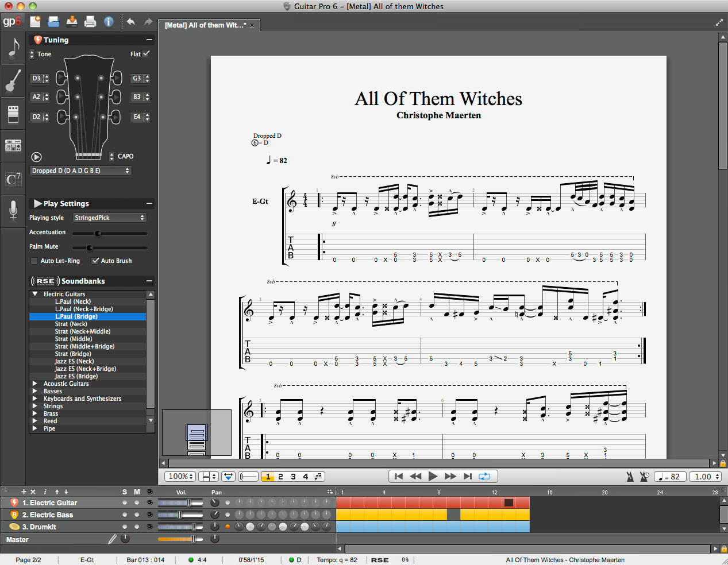
Task: Open the Instrument panel with the guitar icon
Action: click(13, 80)
